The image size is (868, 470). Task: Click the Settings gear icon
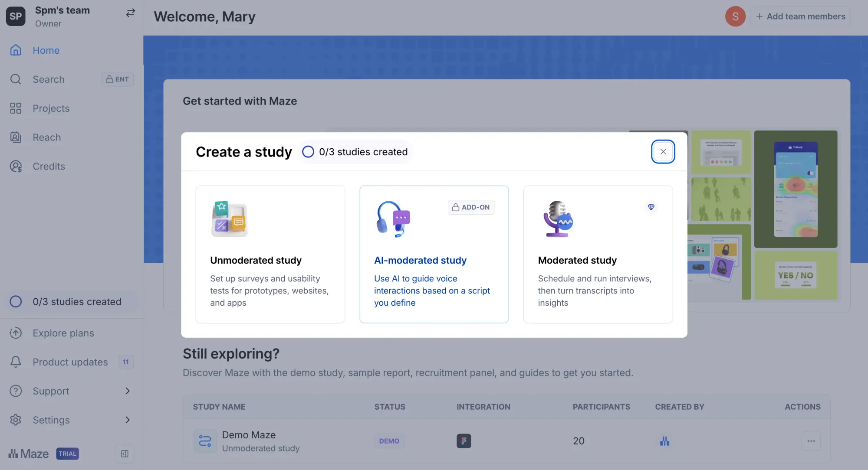16,420
